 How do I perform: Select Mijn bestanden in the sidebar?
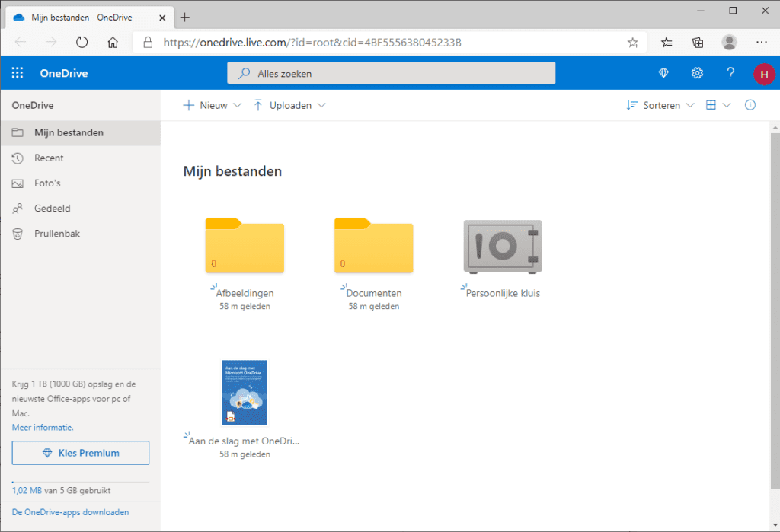point(81,132)
